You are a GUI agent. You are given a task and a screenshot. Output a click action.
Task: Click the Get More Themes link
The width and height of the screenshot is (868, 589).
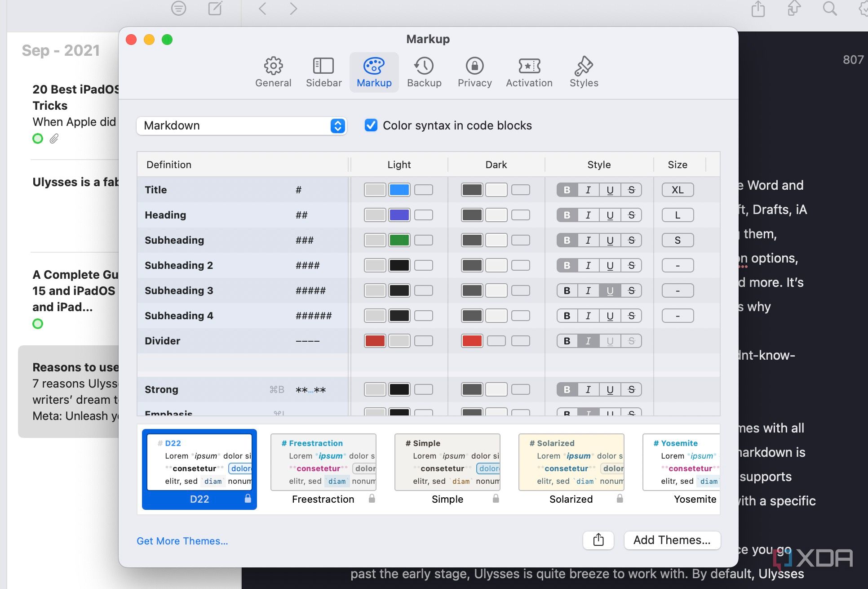pyautogui.click(x=182, y=541)
